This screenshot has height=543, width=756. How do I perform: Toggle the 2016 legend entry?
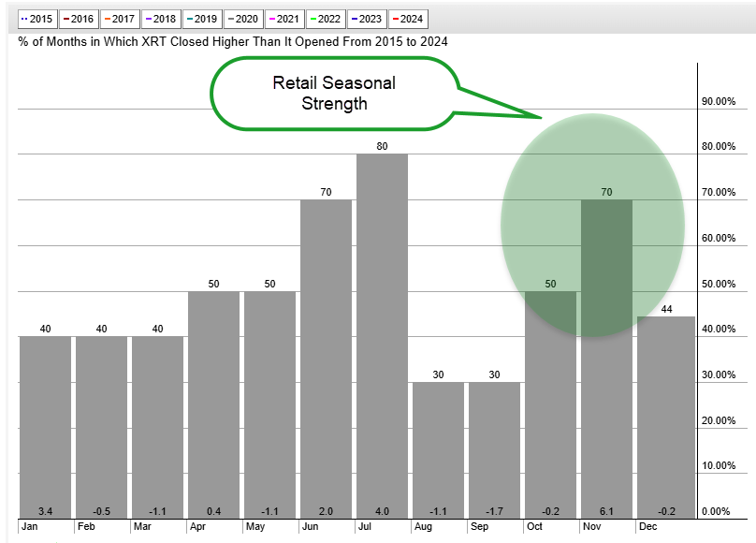coord(79,19)
